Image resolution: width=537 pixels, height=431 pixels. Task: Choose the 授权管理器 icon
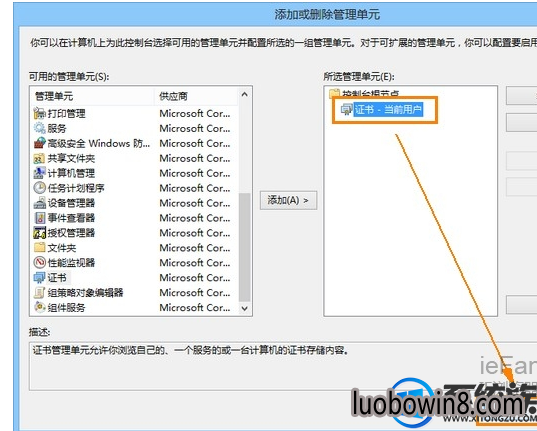[x=39, y=233]
